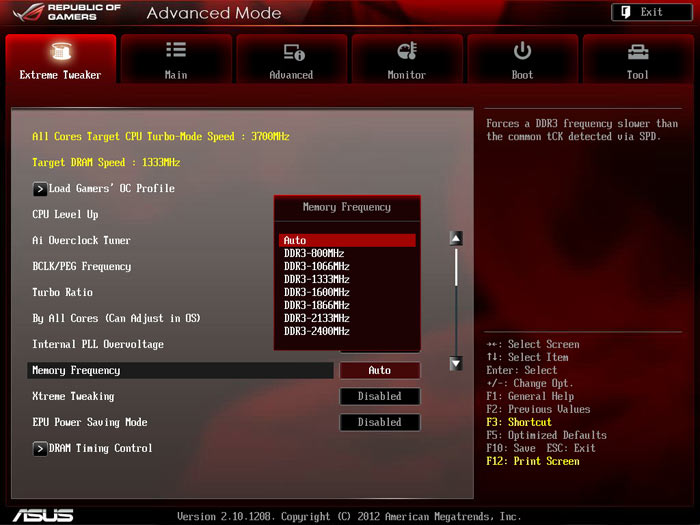Toggle EPU Power Saving Mode Disabled value
700x525 pixels.
click(380, 423)
